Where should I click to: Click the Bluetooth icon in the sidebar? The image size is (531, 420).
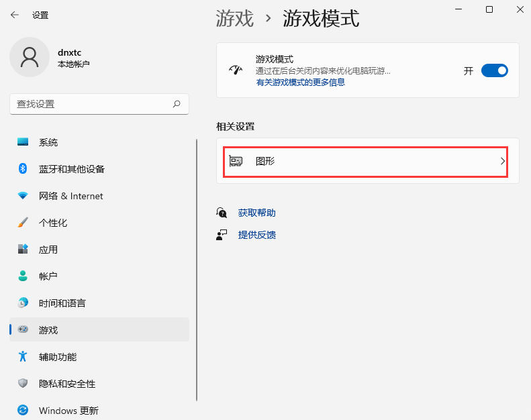click(23, 168)
